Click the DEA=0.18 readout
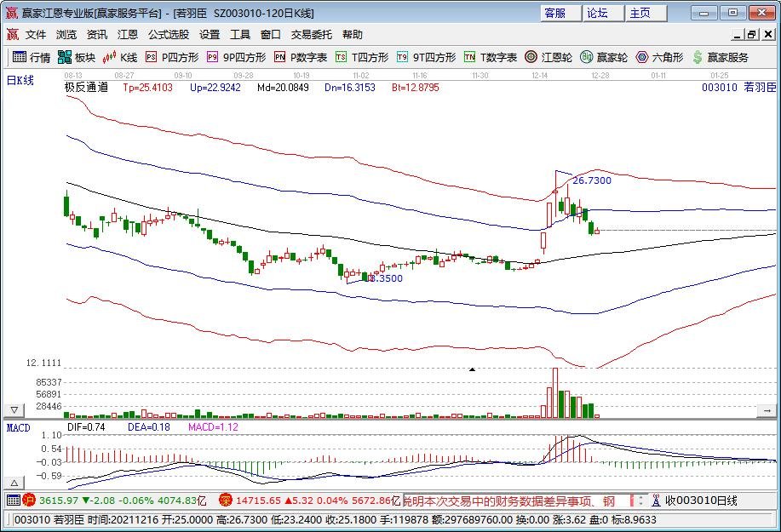The height and width of the screenshot is (532, 781). tap(149, 427)
